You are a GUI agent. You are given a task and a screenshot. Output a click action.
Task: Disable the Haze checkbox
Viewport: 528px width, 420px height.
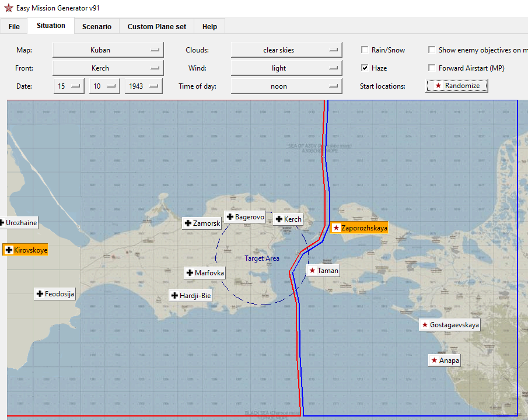click(365, 68)
